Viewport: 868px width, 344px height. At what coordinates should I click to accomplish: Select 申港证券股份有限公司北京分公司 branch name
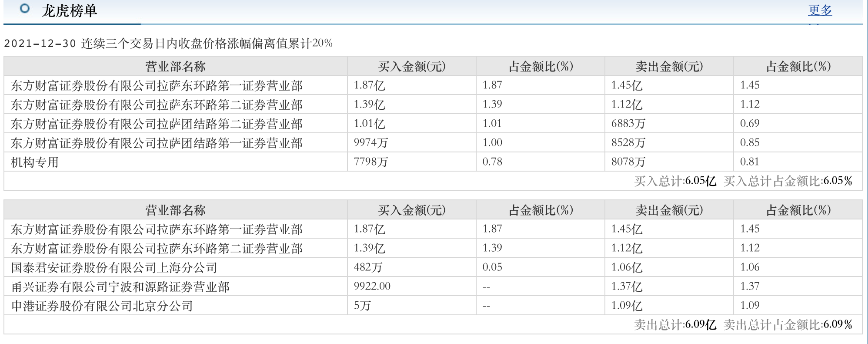pos(102,306)
